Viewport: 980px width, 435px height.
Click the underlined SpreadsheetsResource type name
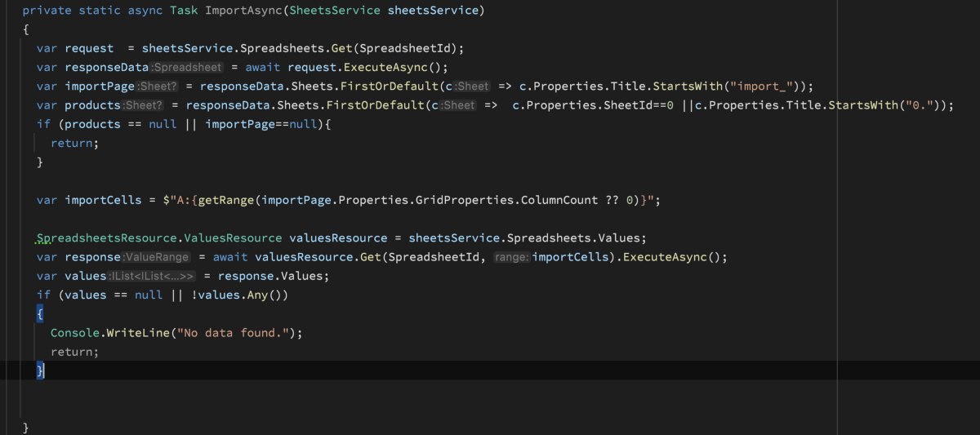[x=107, y=237]
